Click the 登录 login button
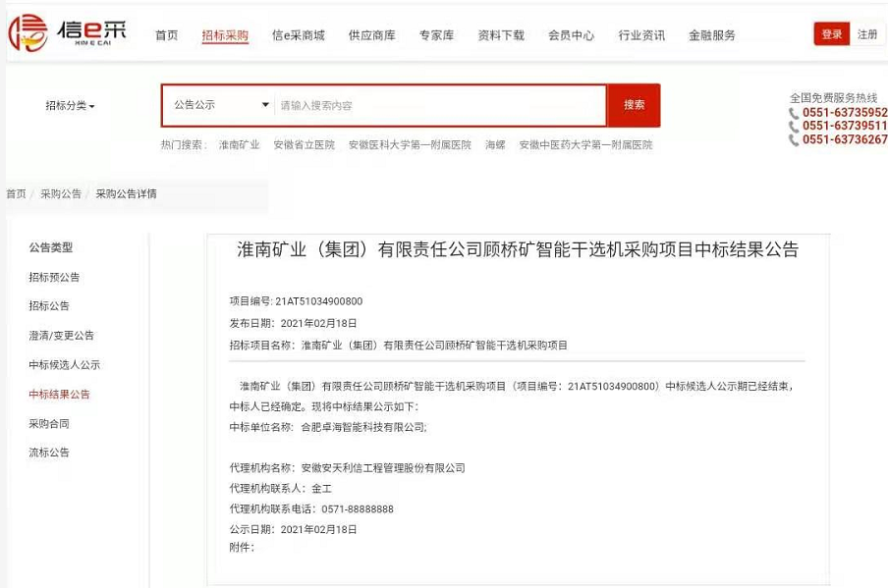 point(830,32)
